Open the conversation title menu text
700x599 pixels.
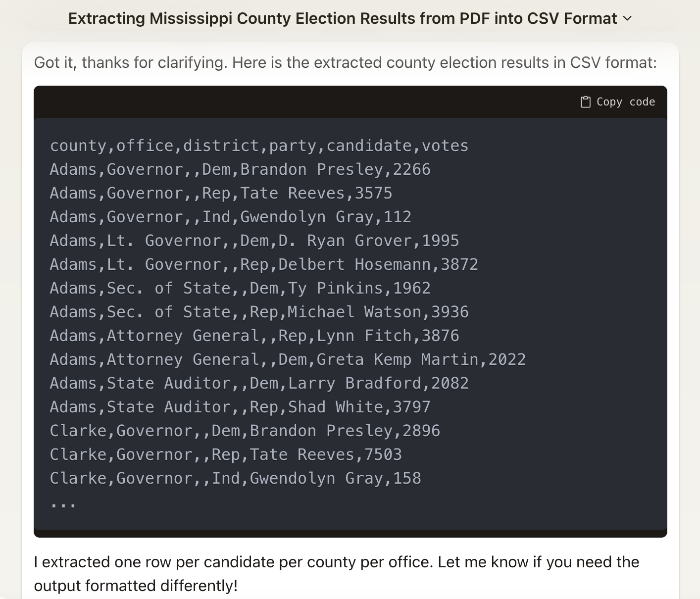click(x=343, y=19)
